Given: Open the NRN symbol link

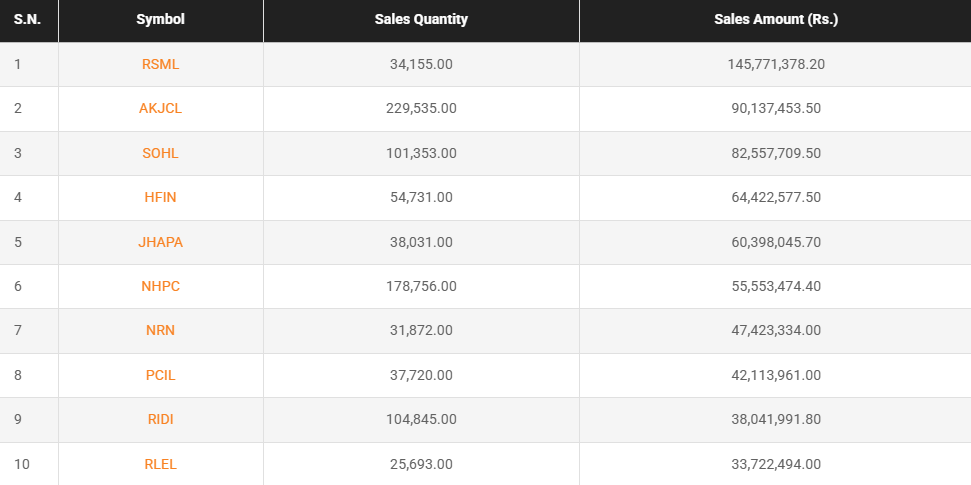Looking at the screenshot, I should 160,330.
